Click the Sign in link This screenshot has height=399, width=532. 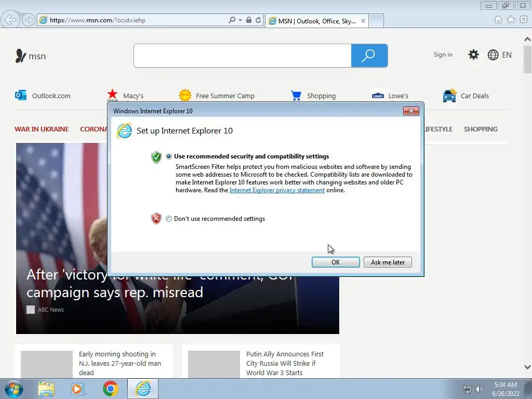pos(443,55)
